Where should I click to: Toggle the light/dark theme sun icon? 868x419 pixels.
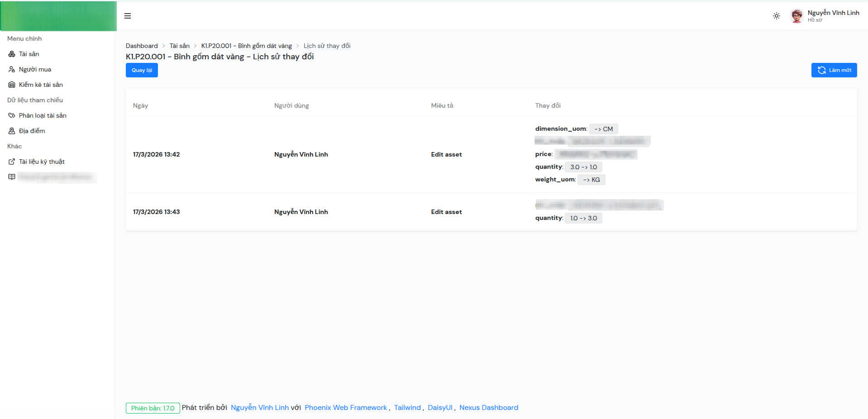pyautogui.click(x=776, y=16)
